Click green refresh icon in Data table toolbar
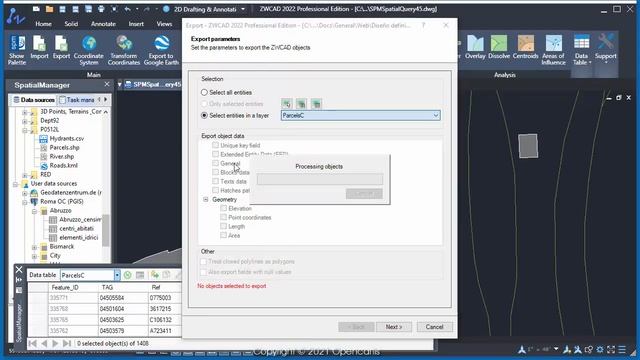This screenshot has height=360, width=640. point(127,275)
